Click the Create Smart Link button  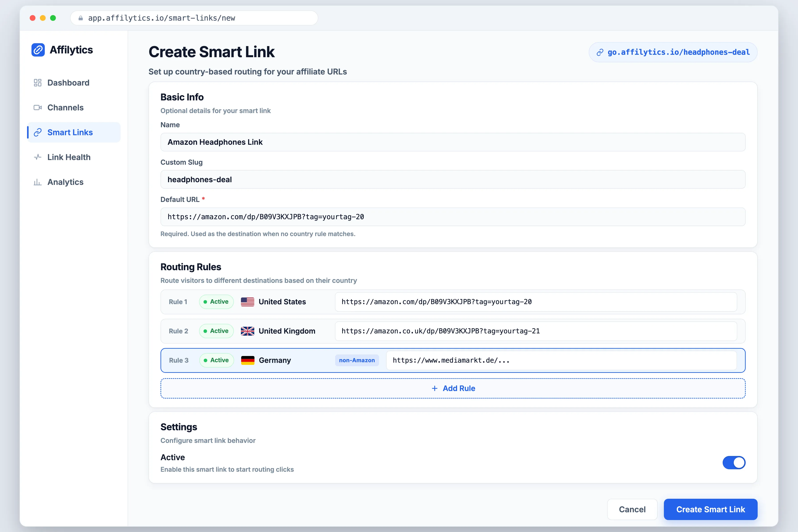pos(710,509)
